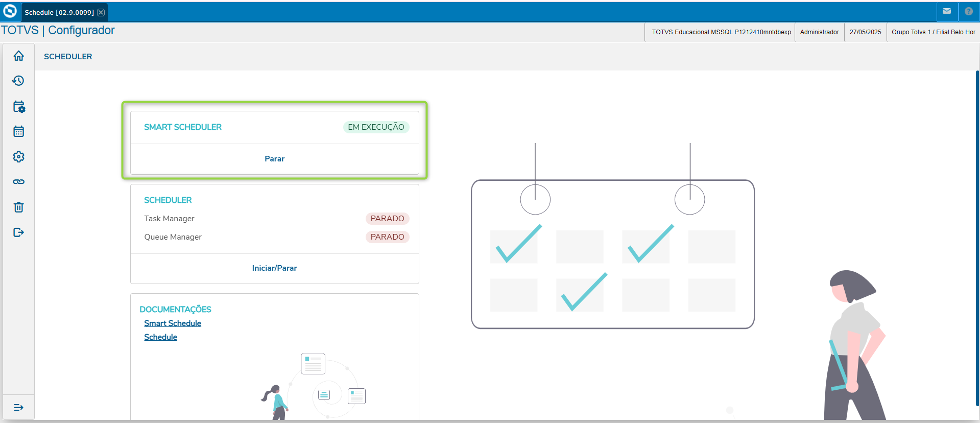Click the TOTVS logo icon

tap(10, 11)
